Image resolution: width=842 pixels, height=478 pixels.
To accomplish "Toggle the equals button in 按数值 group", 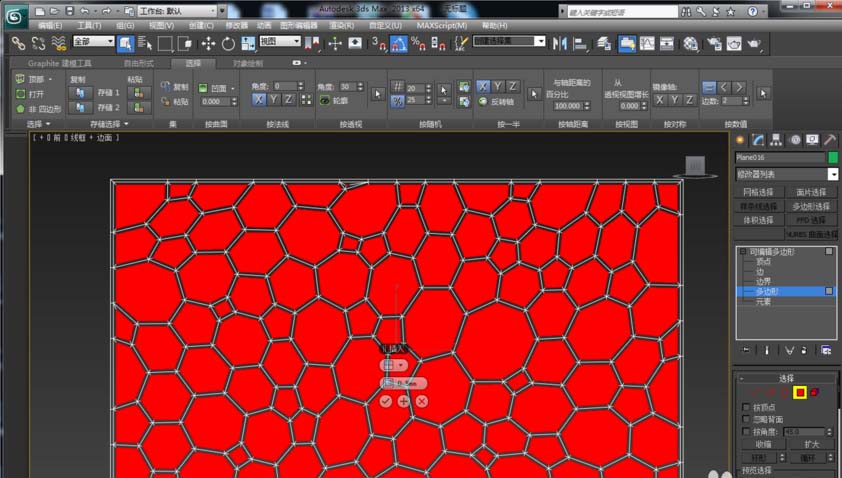I will coord(709,88).
